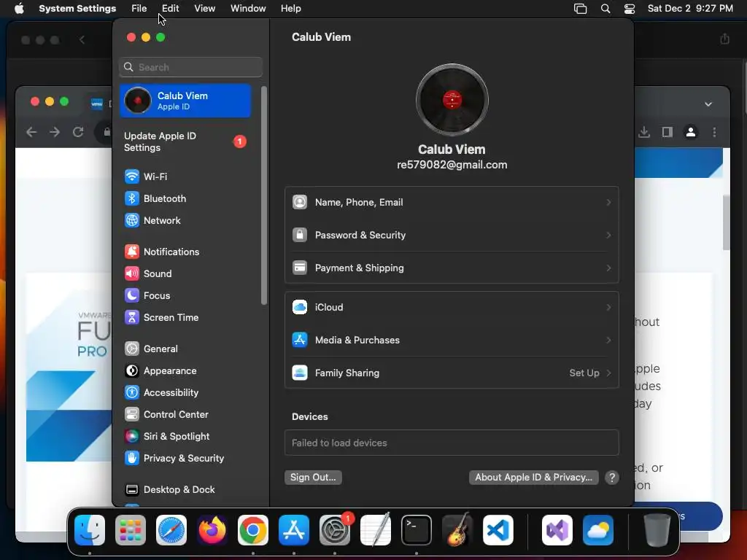Open App Store from the Dock
Image resolution: width=747 pixels, height=560 pixels.
[x=294, y=530]
